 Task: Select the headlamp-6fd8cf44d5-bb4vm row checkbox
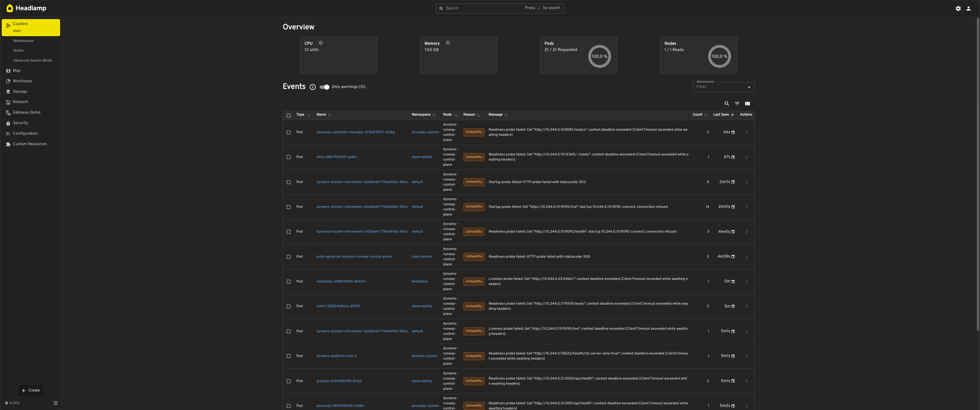(x=288, y=281)
